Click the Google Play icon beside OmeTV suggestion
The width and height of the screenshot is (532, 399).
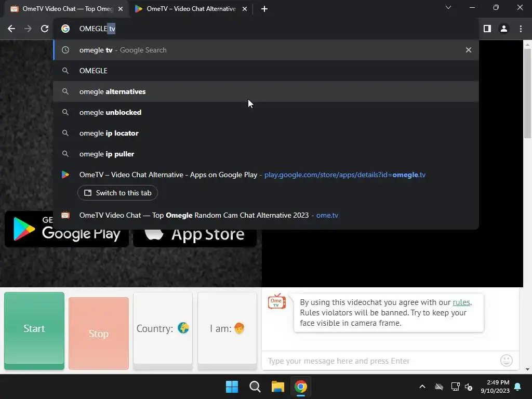click(x=65, y=175)
